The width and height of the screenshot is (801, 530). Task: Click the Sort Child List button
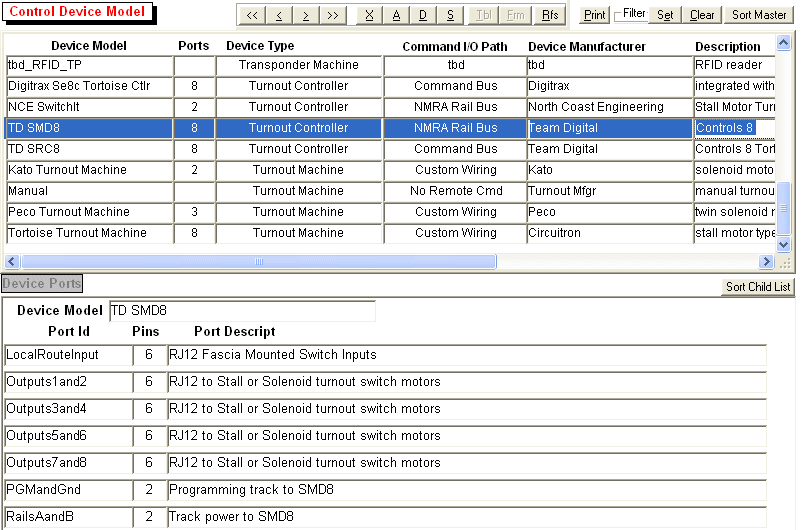coord(758,287)
